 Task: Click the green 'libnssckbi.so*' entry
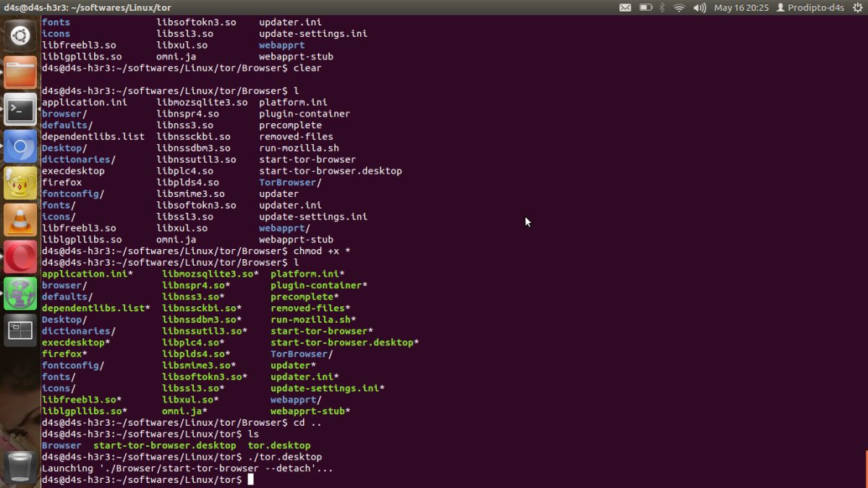click(201, 308)
